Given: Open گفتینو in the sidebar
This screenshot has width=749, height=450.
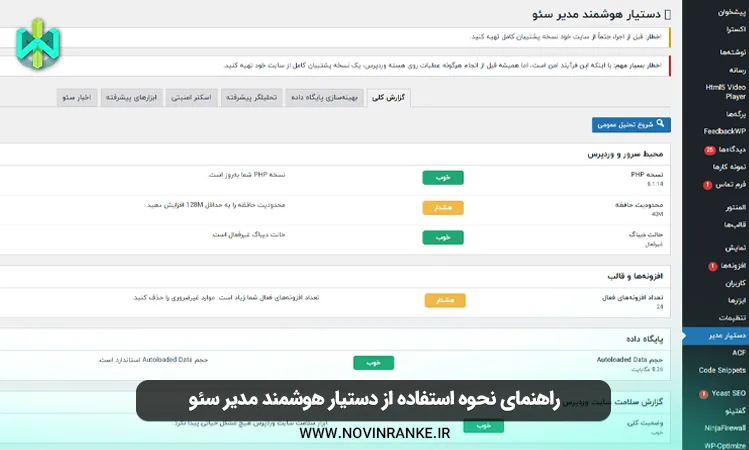Looking at the screenshot, I should point(736,411).
